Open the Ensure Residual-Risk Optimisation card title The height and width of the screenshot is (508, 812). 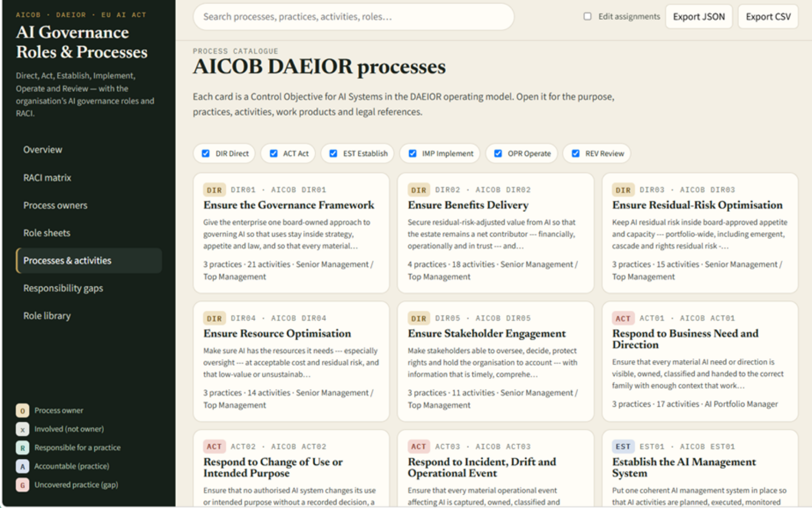tap(697, 205)
